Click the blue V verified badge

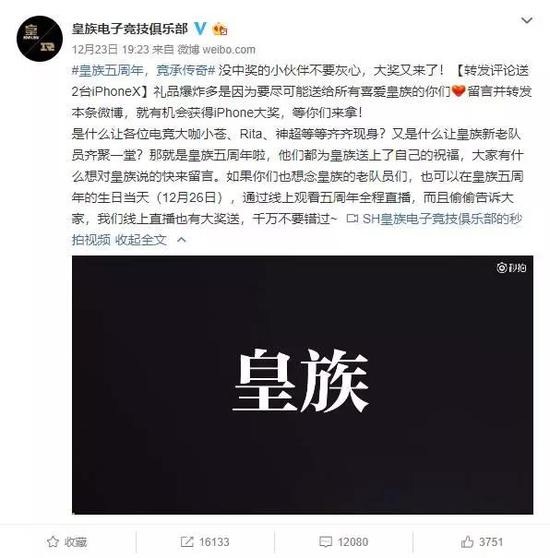click(200, 28)
